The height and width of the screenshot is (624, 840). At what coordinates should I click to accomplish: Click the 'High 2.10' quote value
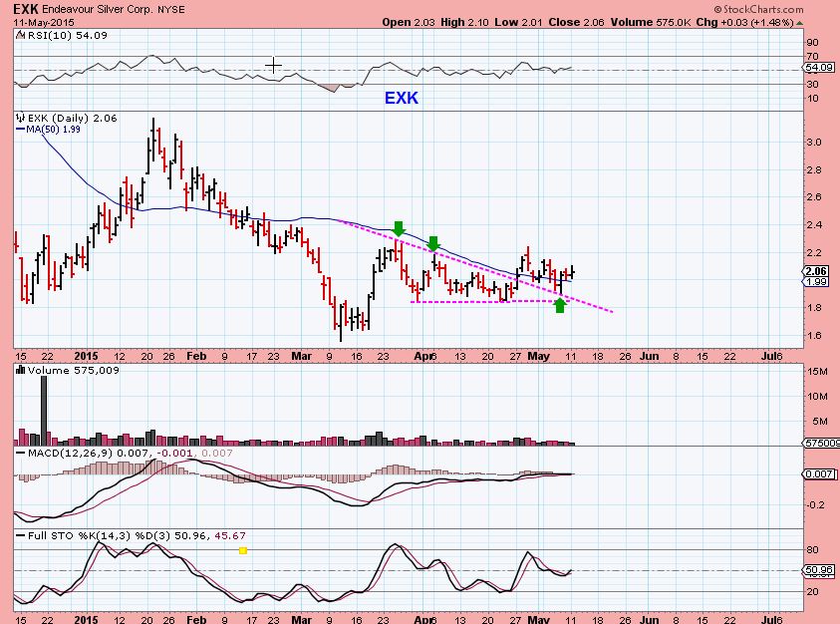point(464,23)
